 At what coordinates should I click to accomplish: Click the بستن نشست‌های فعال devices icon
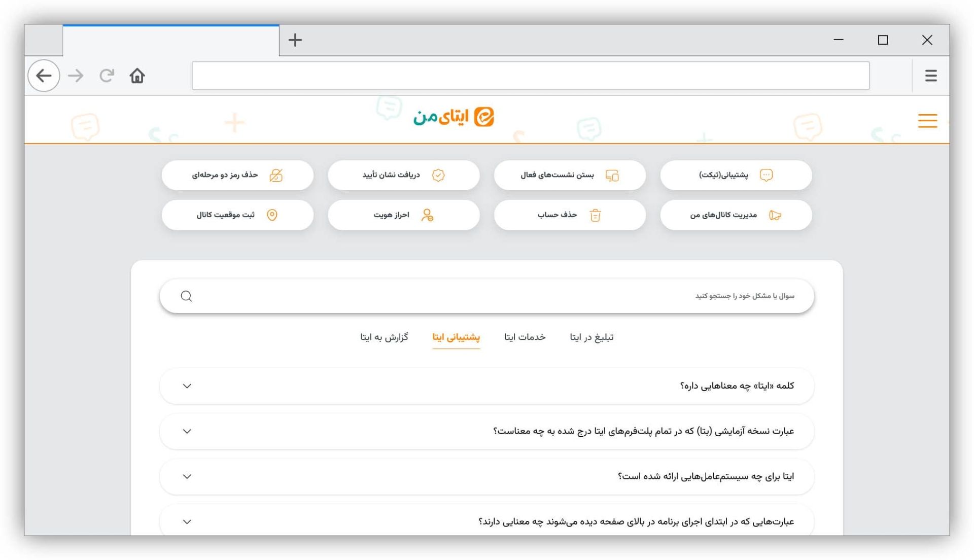(612, 176)
